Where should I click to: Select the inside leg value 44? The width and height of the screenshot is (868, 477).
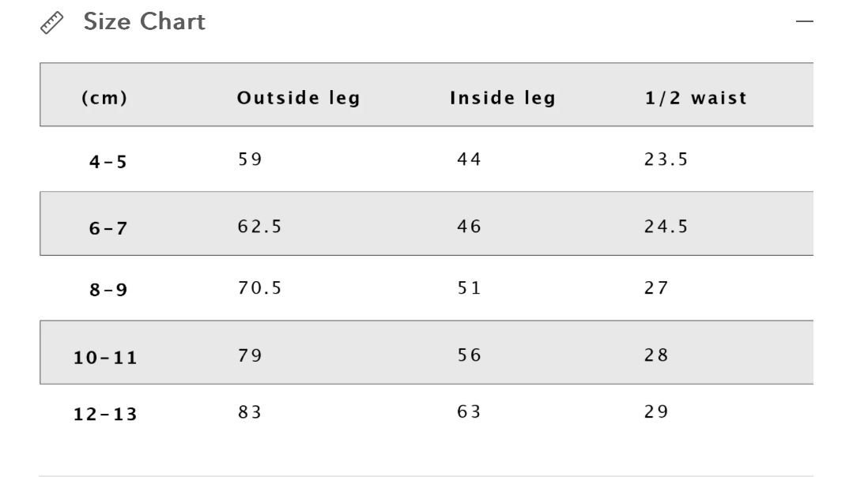pos(469,160)
